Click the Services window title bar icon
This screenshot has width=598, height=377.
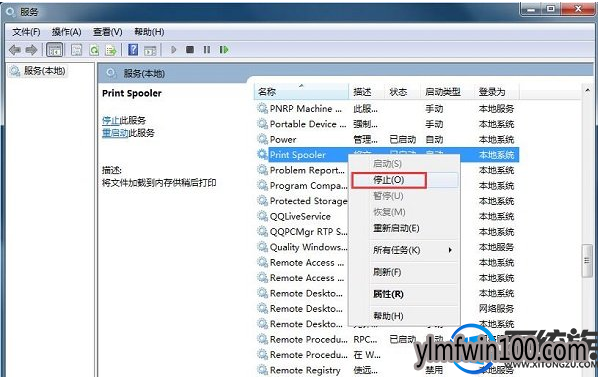coord(10,12)
